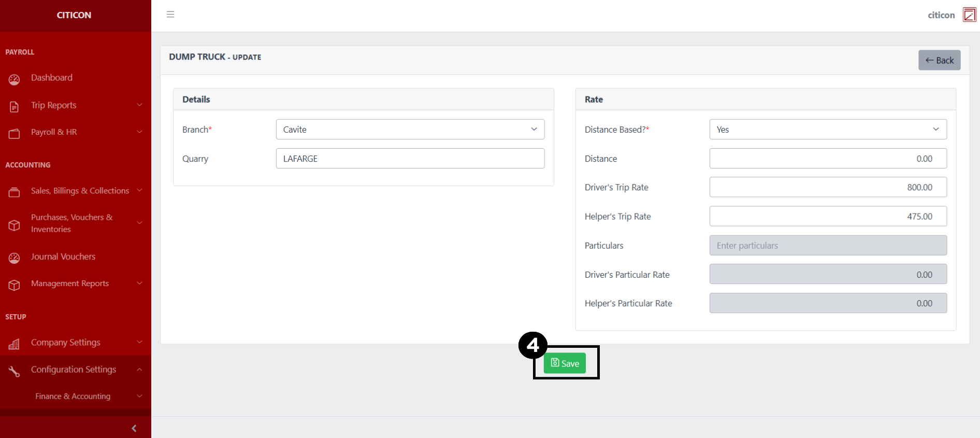The height and width of the screenshot is (438, 980).
Task: Open Purchases, Vouchers & Inventories menu
Action: [71, 223]
